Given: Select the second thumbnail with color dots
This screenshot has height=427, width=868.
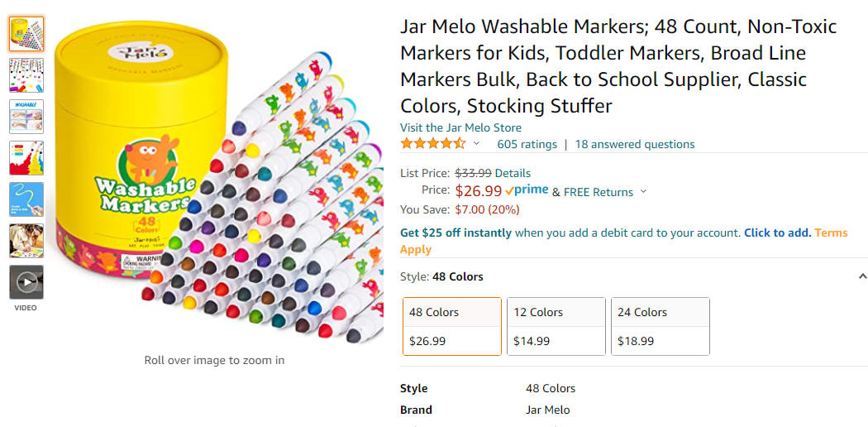Looking at the screenshot, I should pyautogui.click(x=26, y=74).
